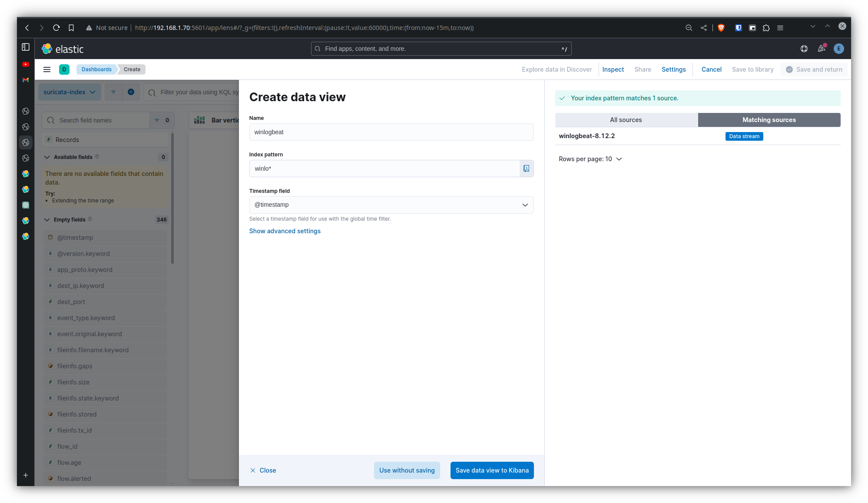Open the newsfeed notifications icon
Image resolution: width=868 pixels, height=503 pixels.
(821, 49)
